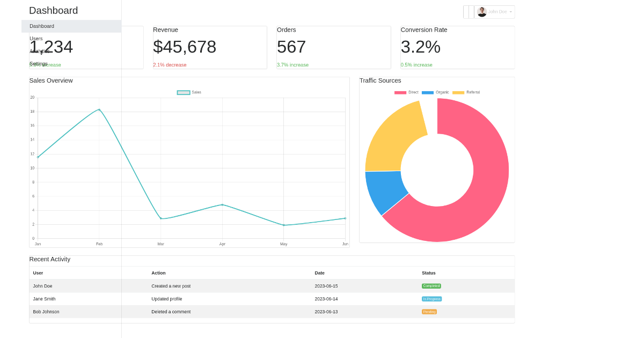Click the Pending status badge
The height and width of the screenshot is (338, 644).
(429, 311)
